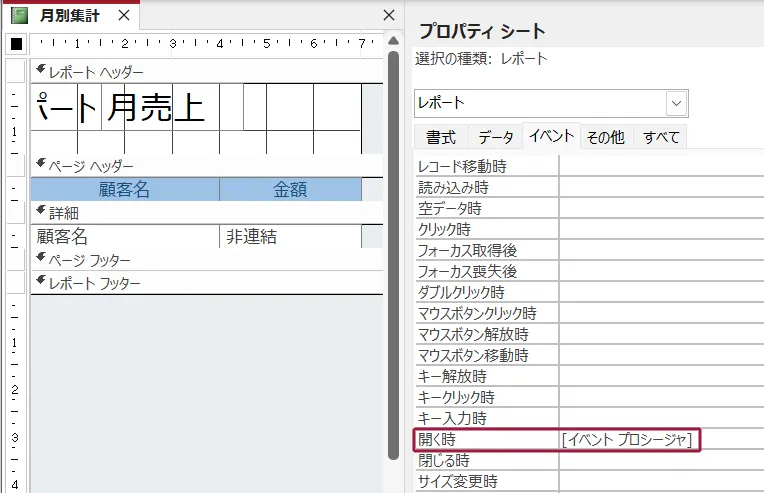
Task: Click the 開く時 event procedure field
Action: [x=630, y=440]
